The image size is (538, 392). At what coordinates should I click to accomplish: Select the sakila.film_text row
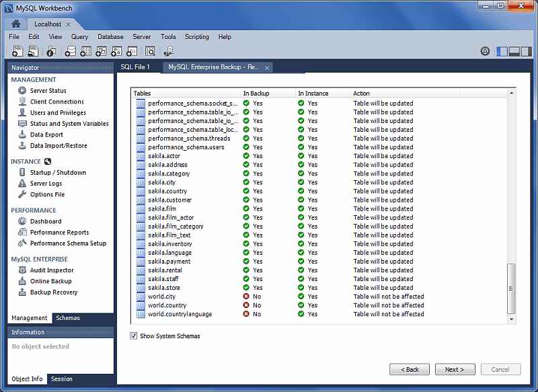click(319, 235)
